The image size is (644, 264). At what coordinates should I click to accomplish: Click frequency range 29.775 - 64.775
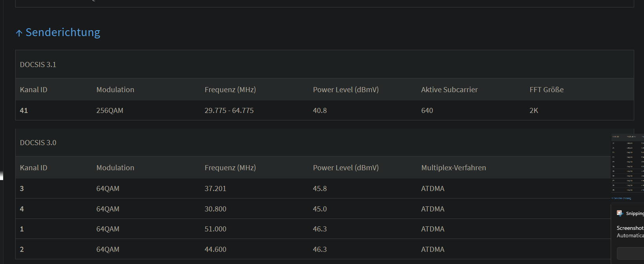tap(229, 111)
